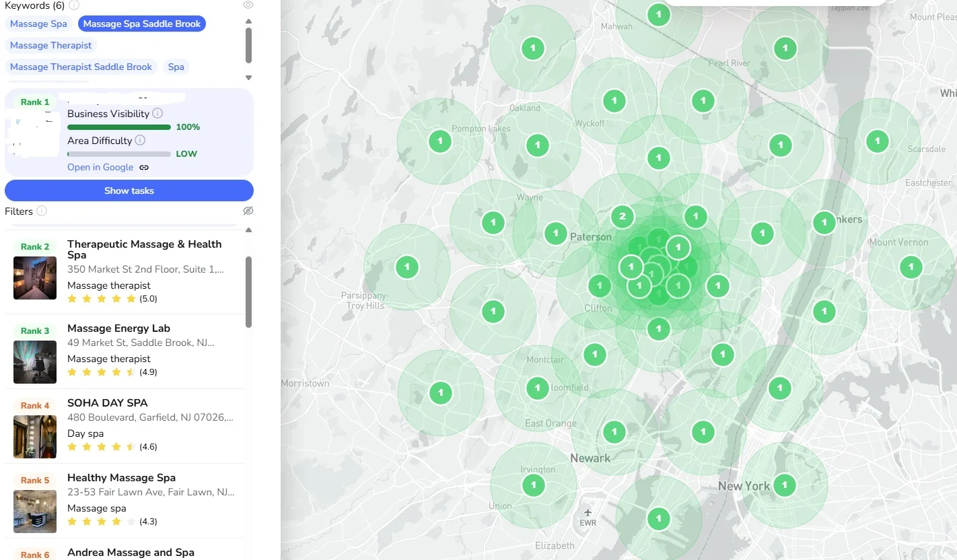Open the SOHA DAY SPA listing
The height and width of the screenshot is (560, 957).
pos(107,403)
